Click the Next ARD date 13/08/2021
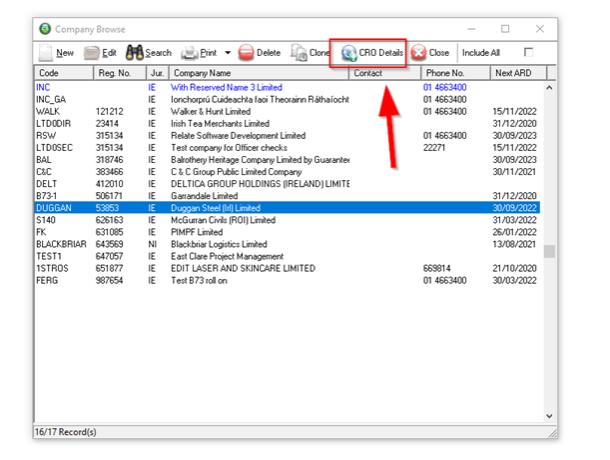Viewport: 610px width, 460px height. click(514, 244)
